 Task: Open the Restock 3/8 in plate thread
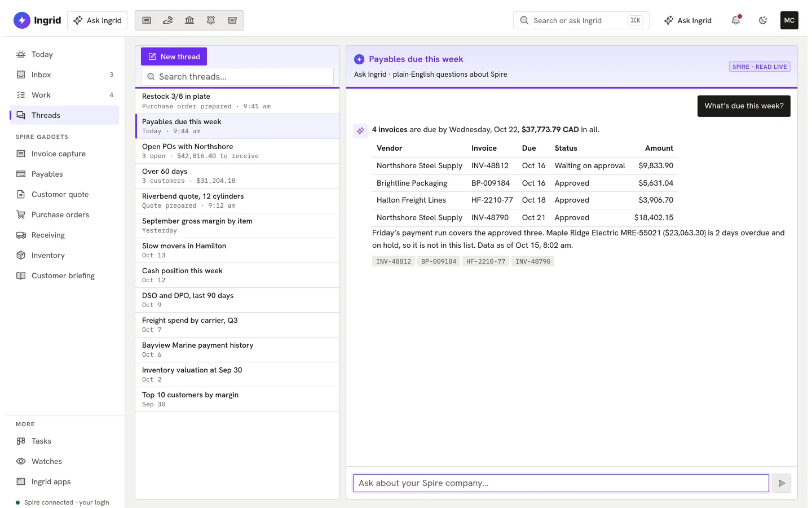[x=237, y=101]
